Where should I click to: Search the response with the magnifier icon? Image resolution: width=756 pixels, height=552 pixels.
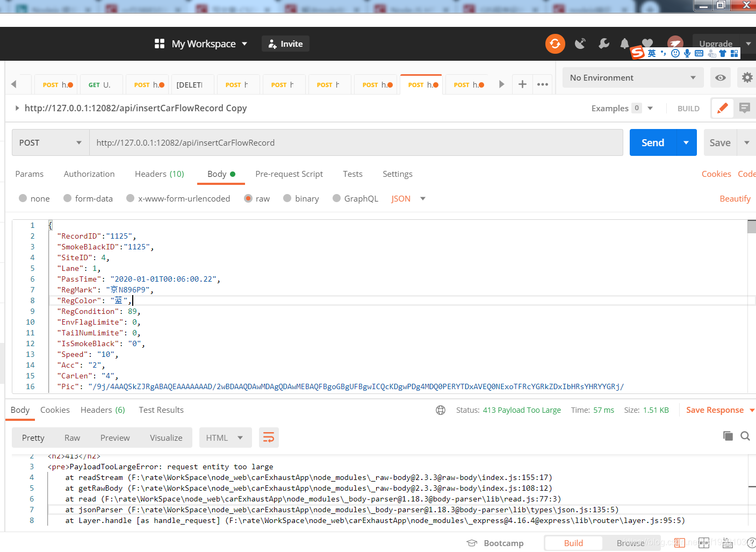[745, 436]
